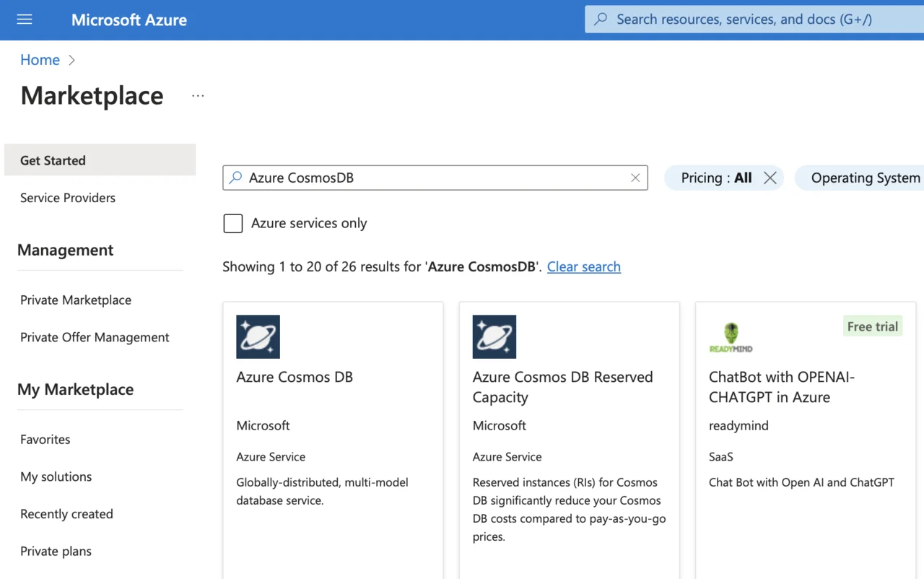This screenshot has height=579, width=924.
Task: Open the hamburger portal menu
Action: 25,19
